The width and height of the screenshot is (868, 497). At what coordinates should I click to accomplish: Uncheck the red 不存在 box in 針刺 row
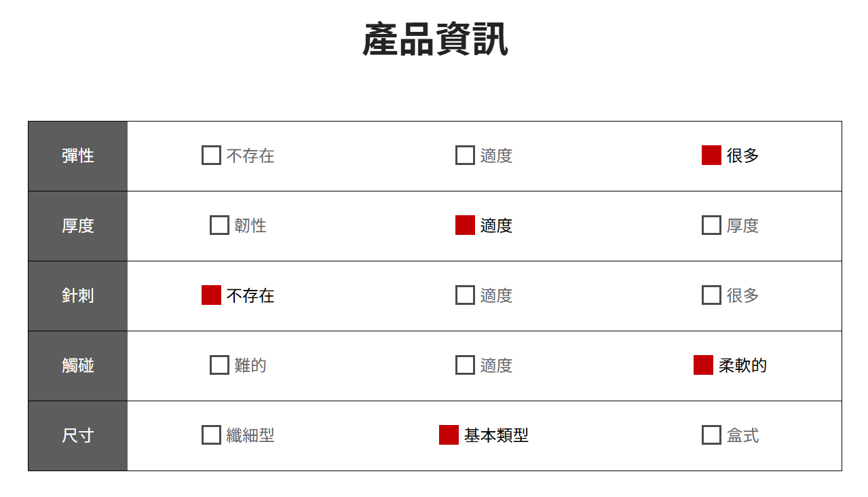211,295
